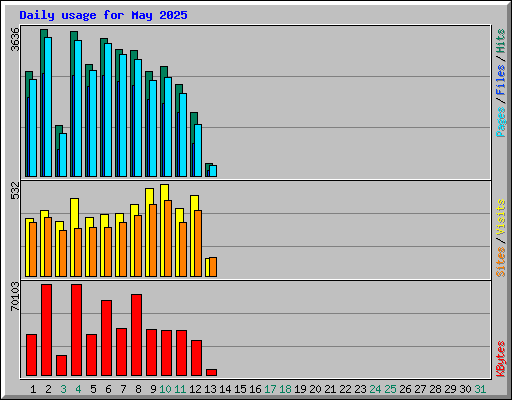Click the orange Sites bar for day 13
Viewport: 512px width, 400px height.
[213, 267]
